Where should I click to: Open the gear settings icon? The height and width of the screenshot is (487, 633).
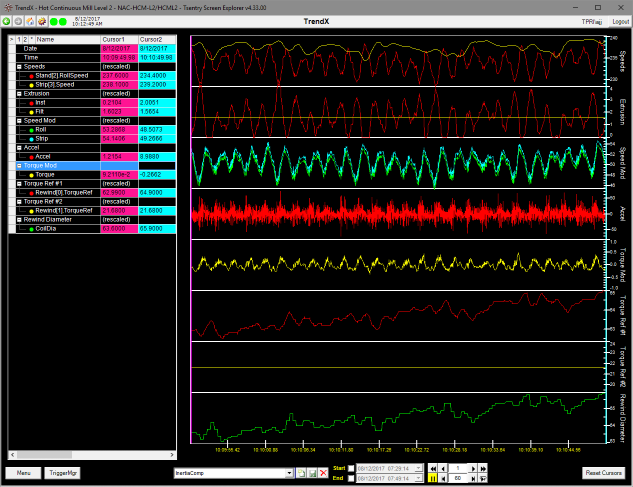42,21
